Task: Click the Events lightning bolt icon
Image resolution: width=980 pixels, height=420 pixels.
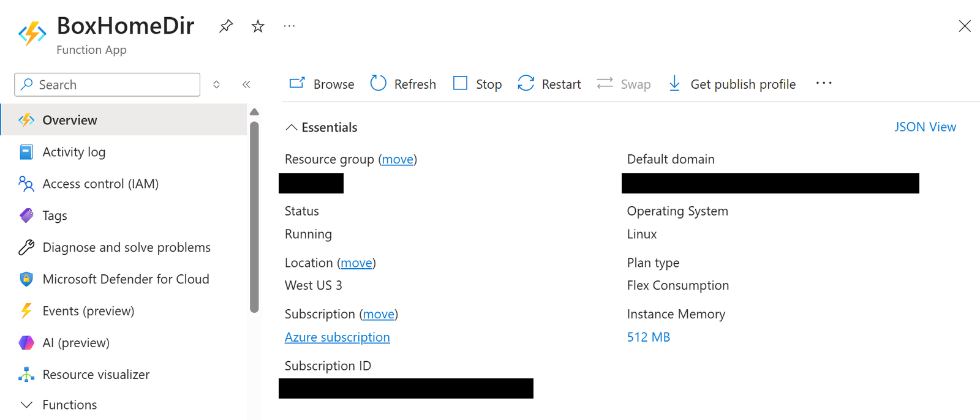Action: pos(26,311)
